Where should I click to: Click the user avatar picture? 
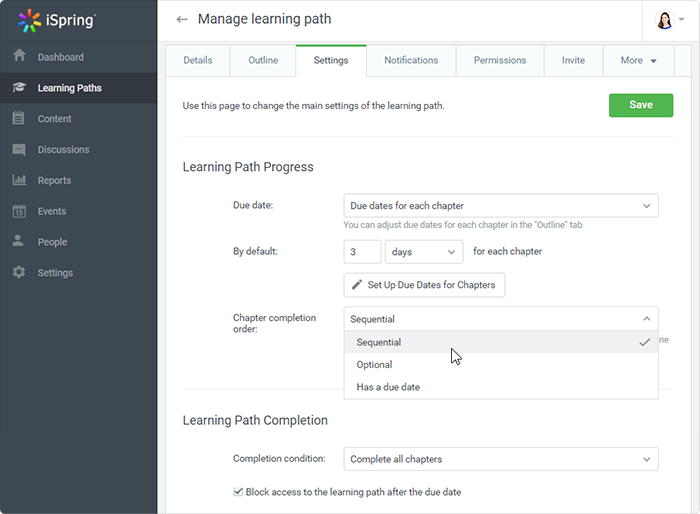(664, 20)
